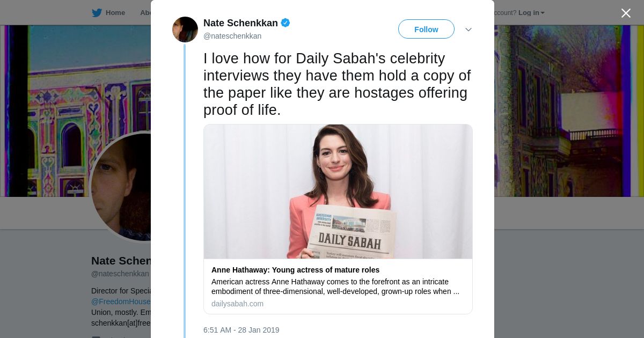Expand the tweet options chevron
644x338 pixels.
pos(468,30)
